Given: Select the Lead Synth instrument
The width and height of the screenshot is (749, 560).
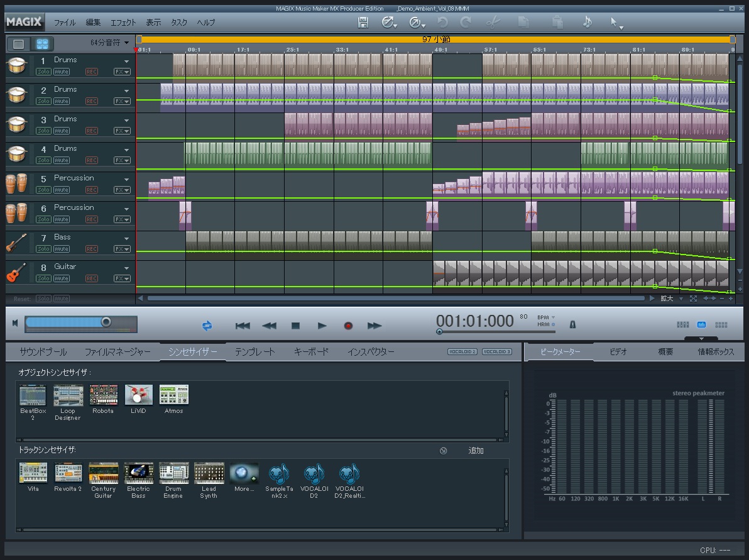Looking at the screenshot, I should (209, 480).
